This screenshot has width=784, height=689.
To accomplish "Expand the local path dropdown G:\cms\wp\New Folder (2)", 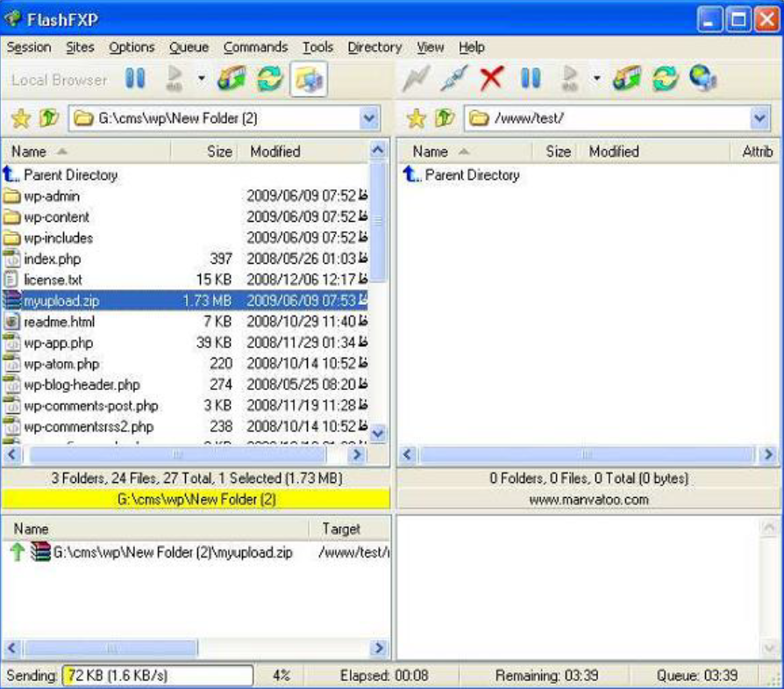I will click(369, 118).
